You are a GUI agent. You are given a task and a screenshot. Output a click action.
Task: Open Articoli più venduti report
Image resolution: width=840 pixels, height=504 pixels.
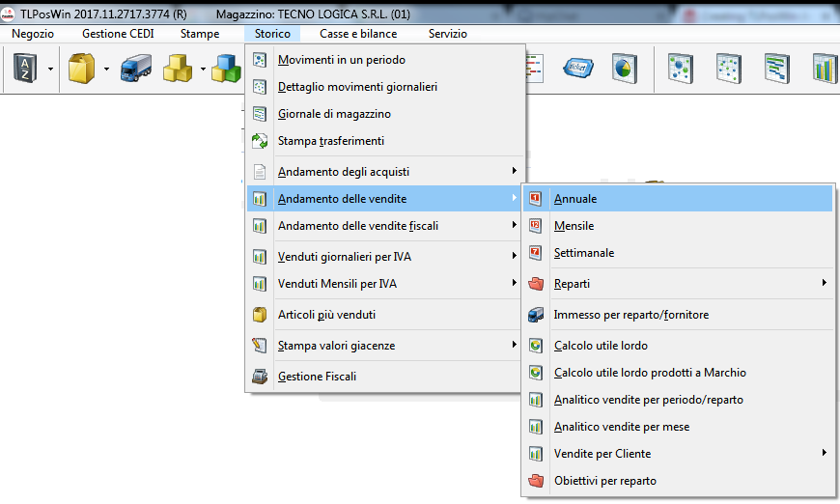click(326, 315)
